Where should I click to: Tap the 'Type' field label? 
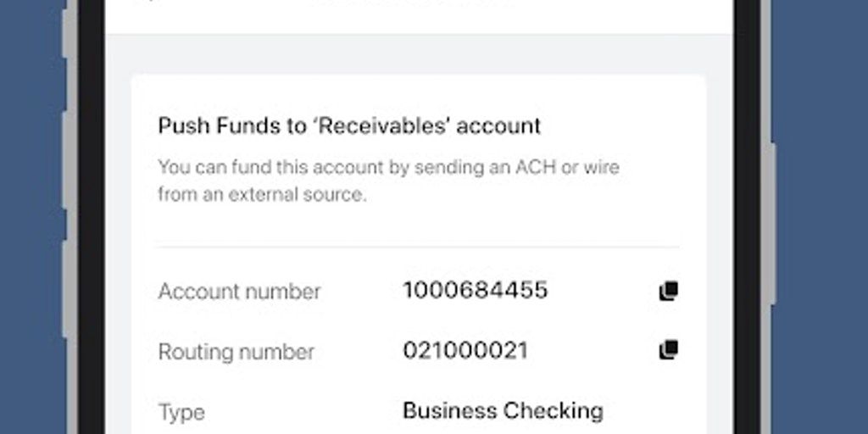click(x=181, y=412)
